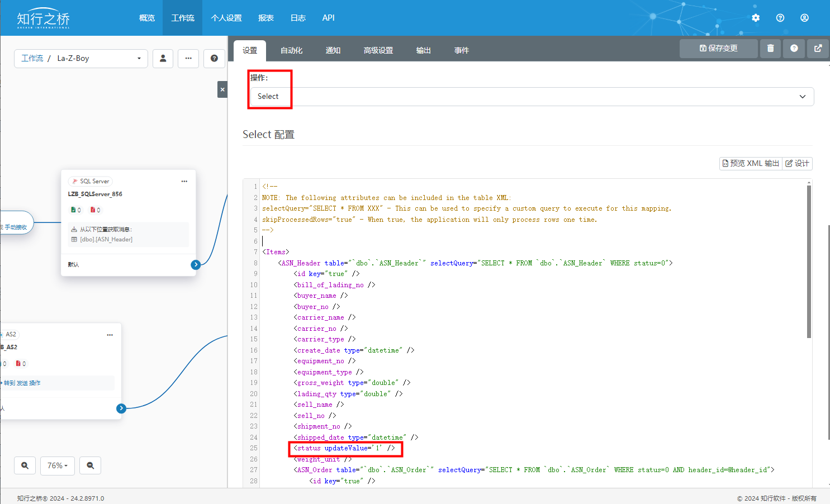Click the workspace user icon button
This screenshot has height=504, width=830.
click(x=163, y=58)
